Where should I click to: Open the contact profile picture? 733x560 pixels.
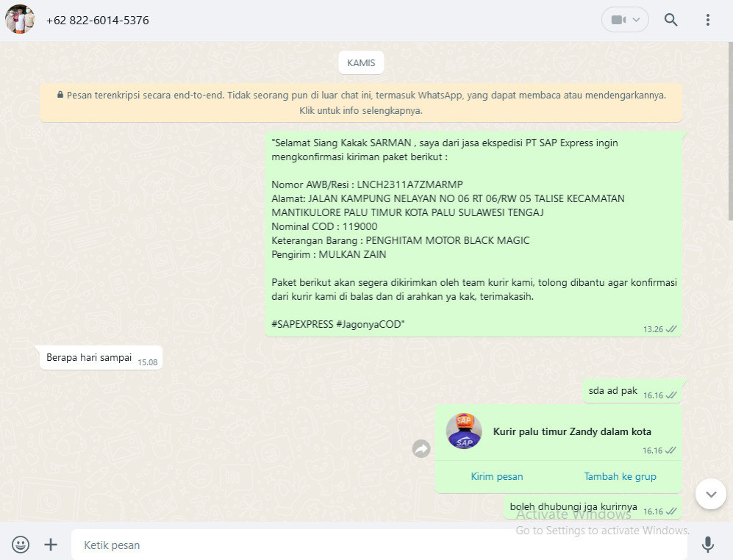click(20, 20)
